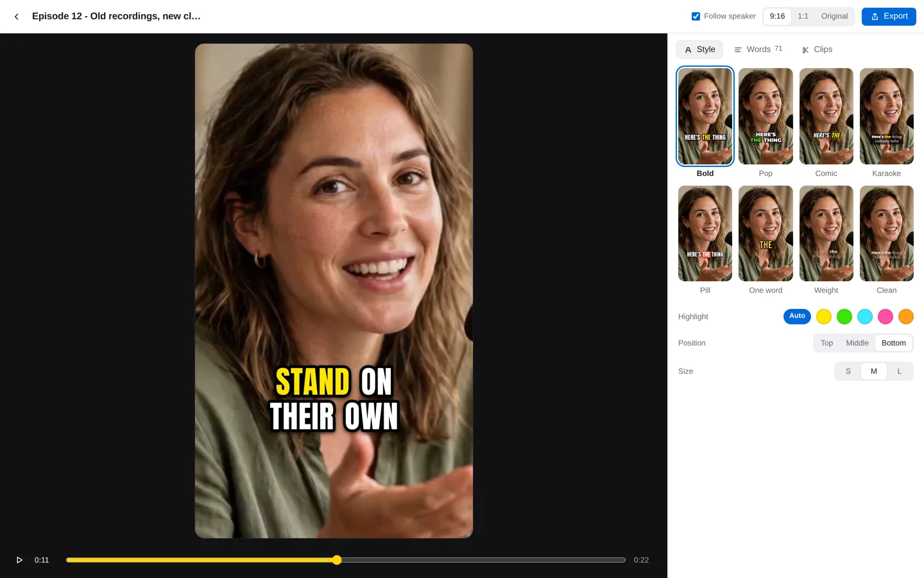924x578 pixels.
Task: Go back using the arrow icon
Action: click(x=17, y=17)
